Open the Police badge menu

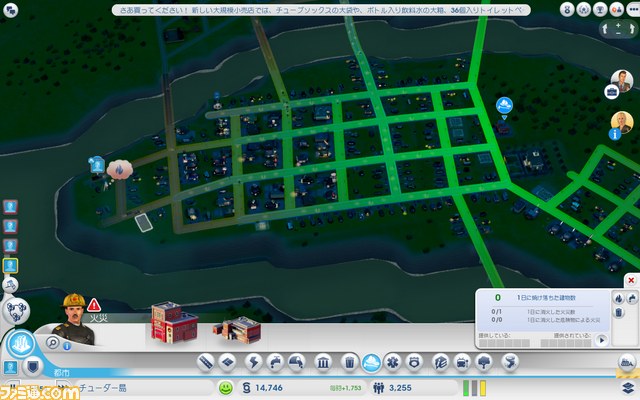click(415, 362)
